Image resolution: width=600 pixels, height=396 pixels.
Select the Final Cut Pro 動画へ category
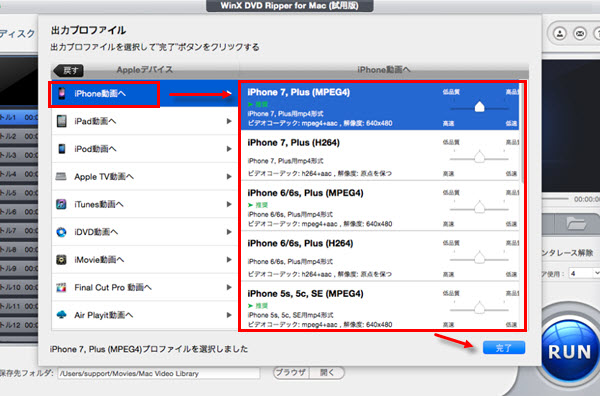pyautogui.click(x=144, y=287)
